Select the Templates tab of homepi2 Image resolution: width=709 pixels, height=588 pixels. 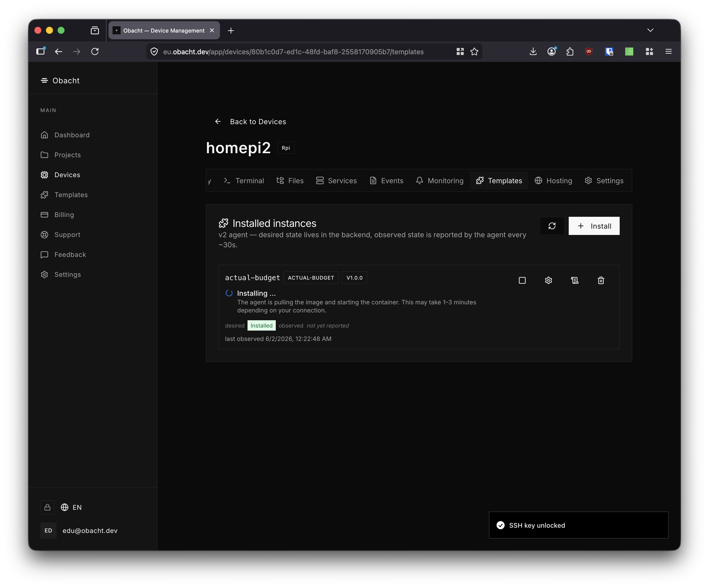pos(499,181)
